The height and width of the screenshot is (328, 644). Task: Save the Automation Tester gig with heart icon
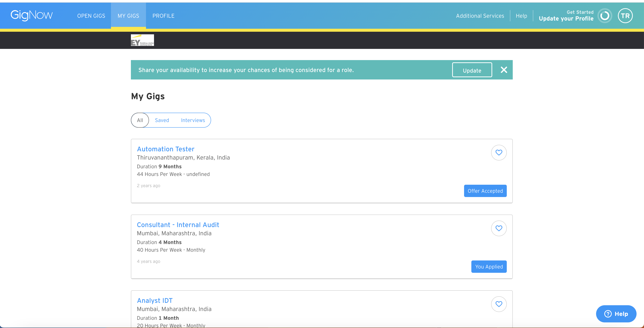[x=499, y=153]
